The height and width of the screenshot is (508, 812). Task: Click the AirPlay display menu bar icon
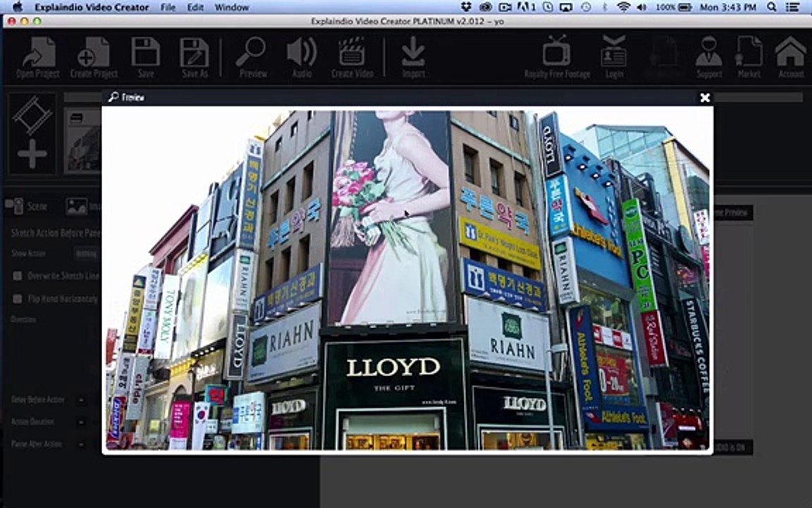point(566,7)
